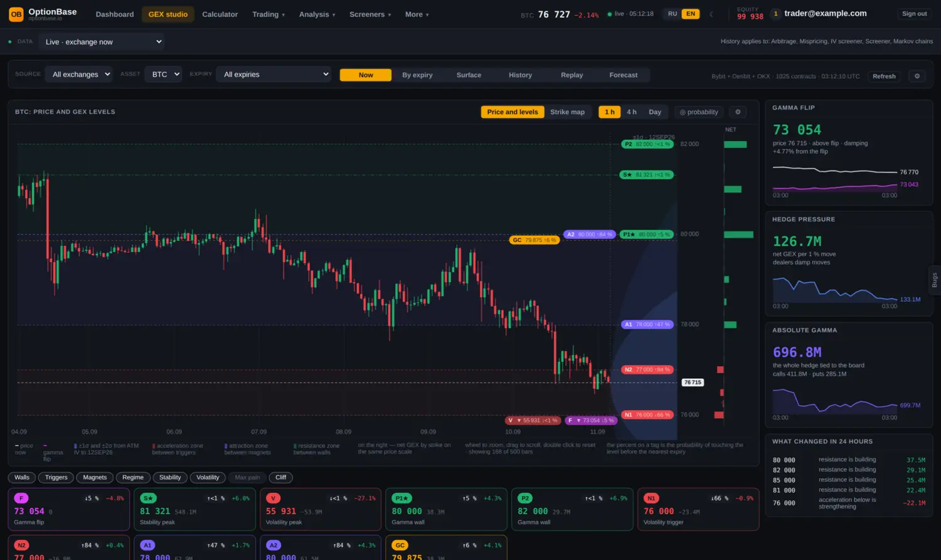The image size is (941, 560).
Task: Select the F 73 054 chart tag
Action: (x=591, y=420)
